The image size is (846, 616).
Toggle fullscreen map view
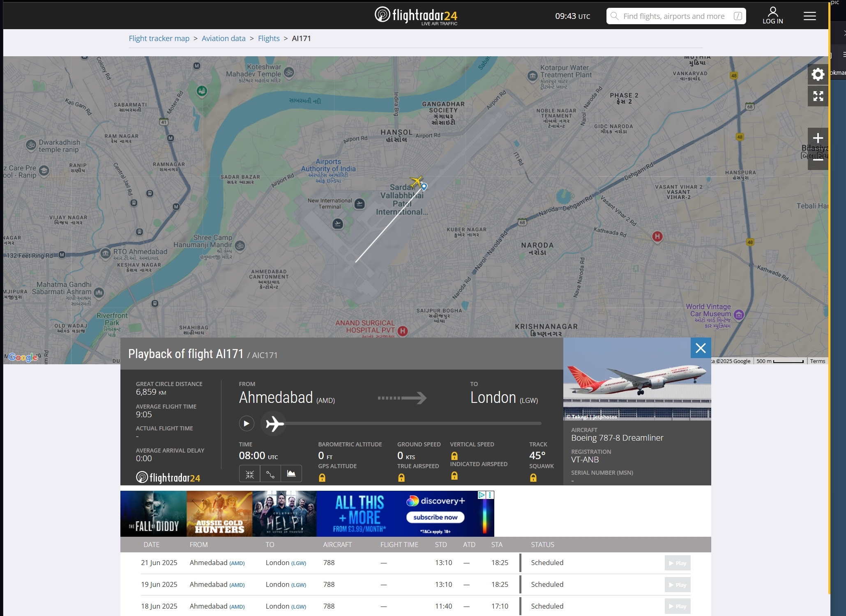818,96
